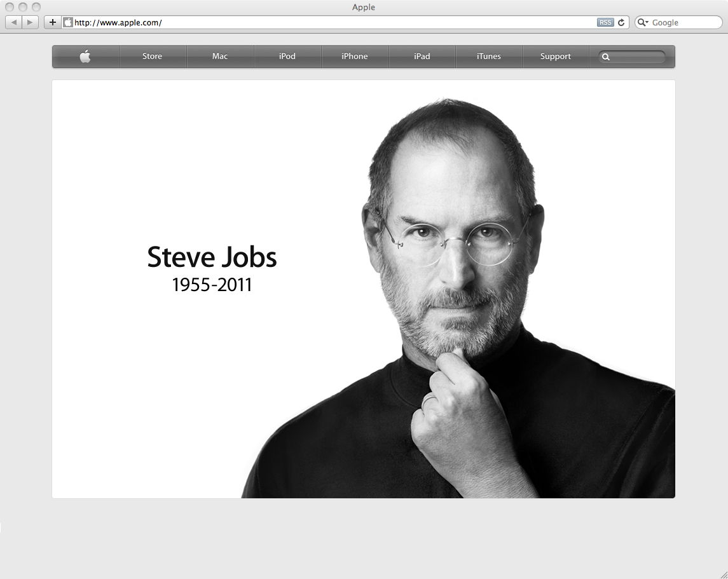
Task: Open the Store section
Action: pos(153,56)
